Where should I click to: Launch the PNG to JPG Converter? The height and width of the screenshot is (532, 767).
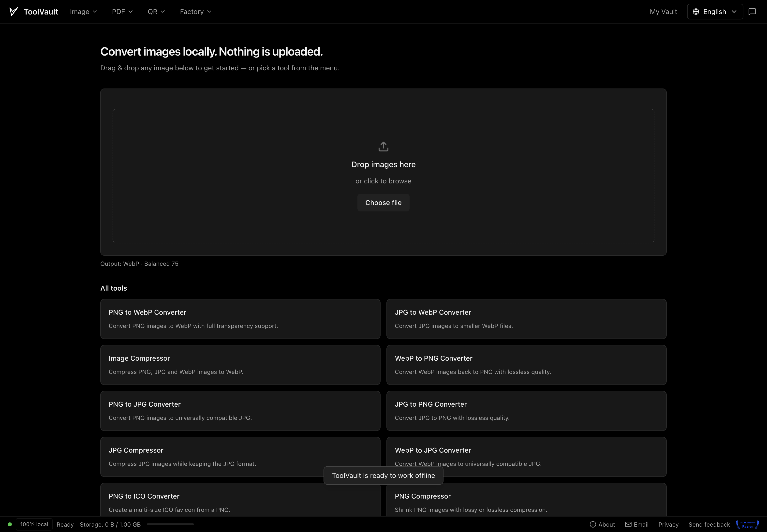(x=240, y=411)
